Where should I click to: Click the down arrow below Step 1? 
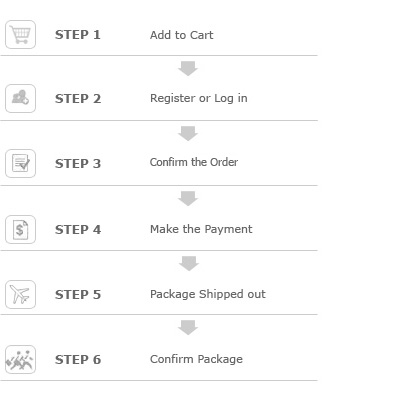(x=188, y=68)
